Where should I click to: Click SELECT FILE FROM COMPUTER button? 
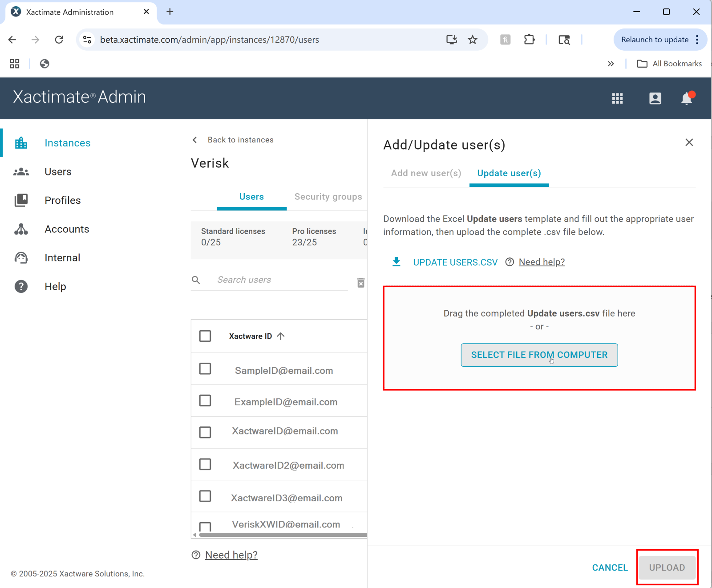click(539, 355)
